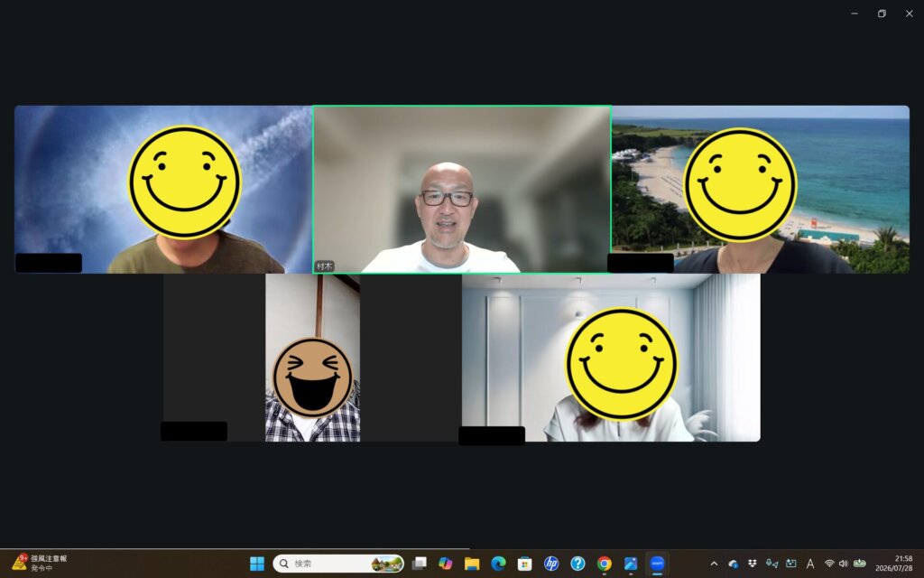Open the Dropbox tray icon
Image resolution: width=924 pixels, height=578 pixels.
(753, 564)
